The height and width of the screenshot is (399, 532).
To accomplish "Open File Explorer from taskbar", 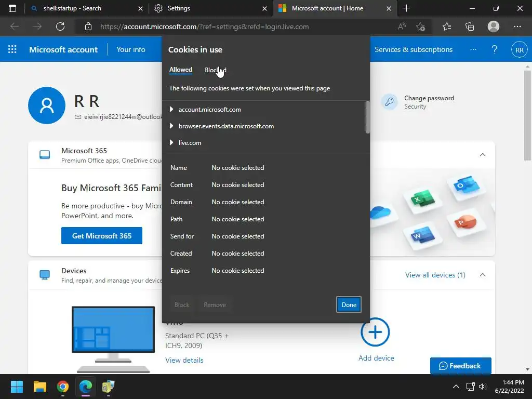I will tap(39, 387).
